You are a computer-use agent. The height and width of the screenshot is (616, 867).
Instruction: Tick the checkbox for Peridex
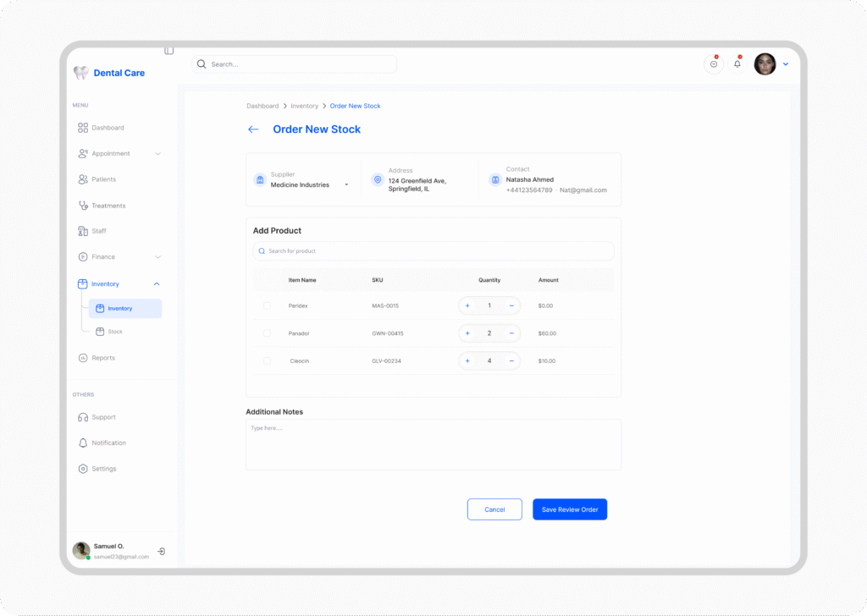point(267,305)
